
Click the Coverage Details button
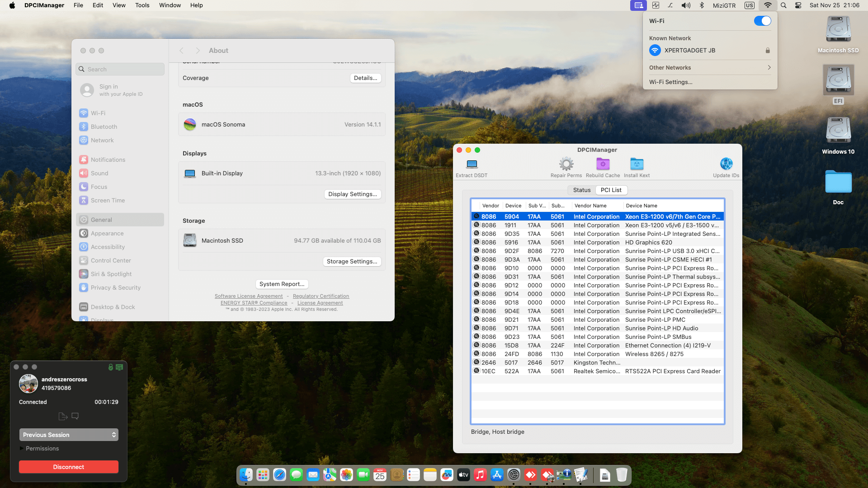(365, 78)
